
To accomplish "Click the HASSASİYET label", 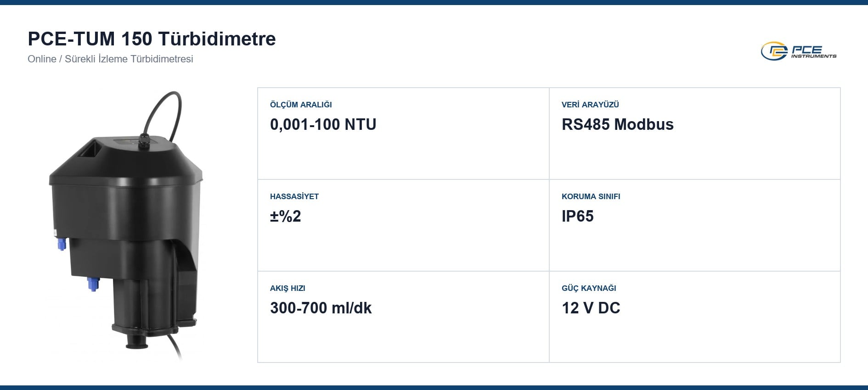I will pos(294,196).
